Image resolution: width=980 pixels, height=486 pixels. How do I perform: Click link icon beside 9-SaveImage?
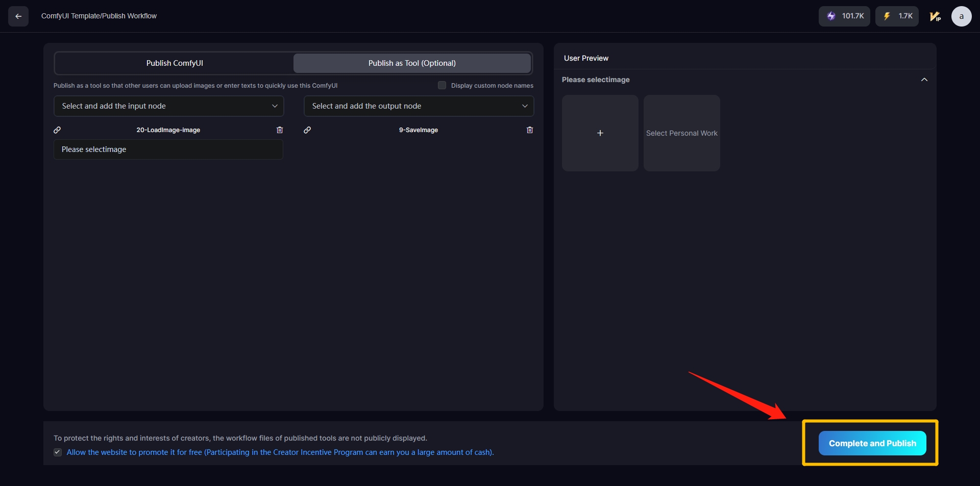(x=307, y=130)
